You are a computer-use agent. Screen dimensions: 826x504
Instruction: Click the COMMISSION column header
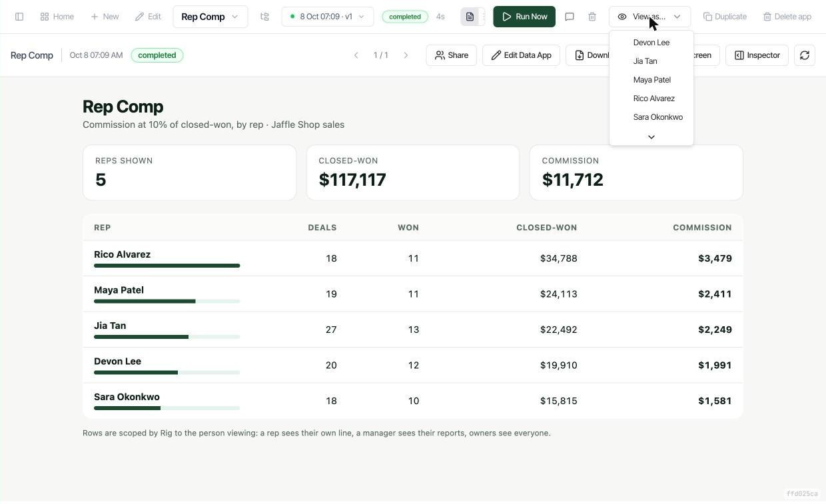pos(702,228)
